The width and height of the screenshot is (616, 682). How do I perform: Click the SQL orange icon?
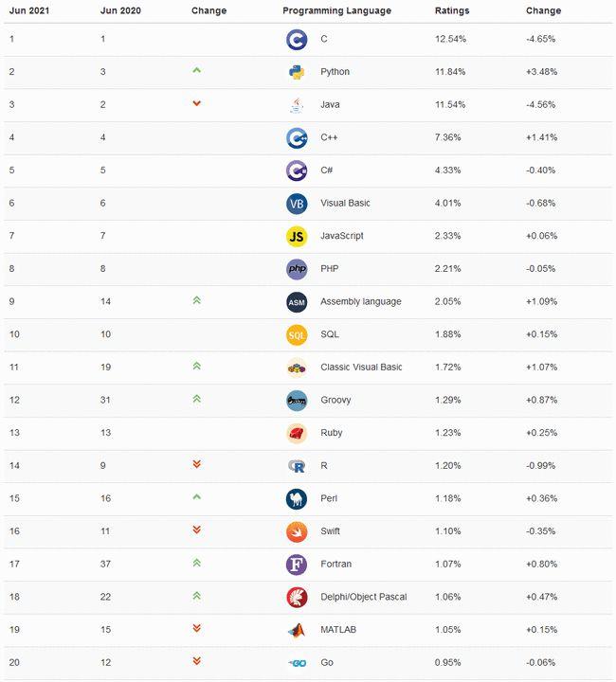(x=297, y=334)
